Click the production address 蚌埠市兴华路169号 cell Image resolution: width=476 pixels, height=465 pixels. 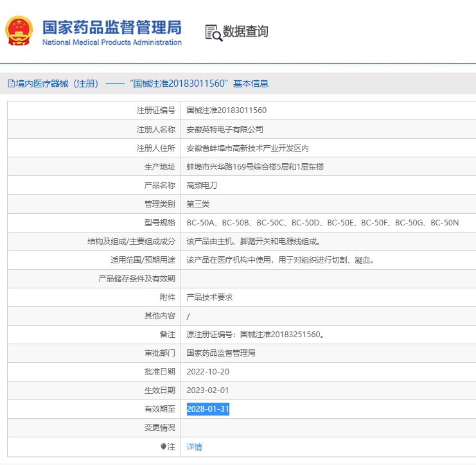click(x=255, y=167)
